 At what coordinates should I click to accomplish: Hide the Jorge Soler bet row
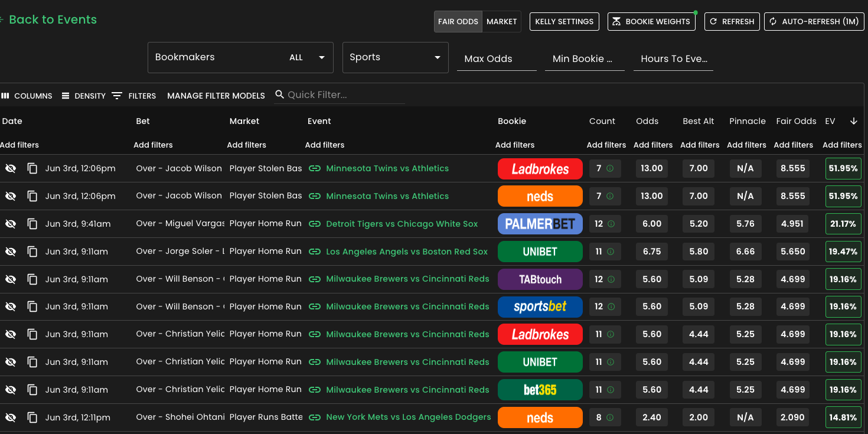(x=10, y=252)
